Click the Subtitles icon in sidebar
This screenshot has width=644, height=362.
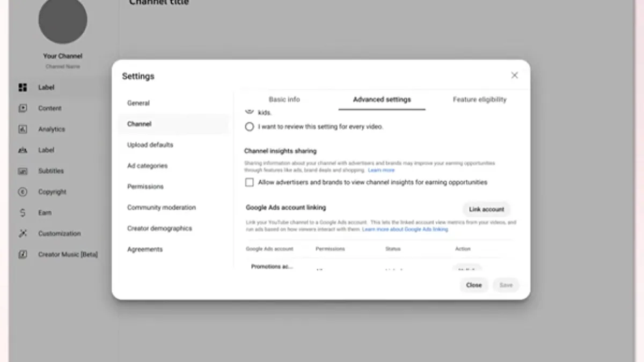(x=23, y=171)
